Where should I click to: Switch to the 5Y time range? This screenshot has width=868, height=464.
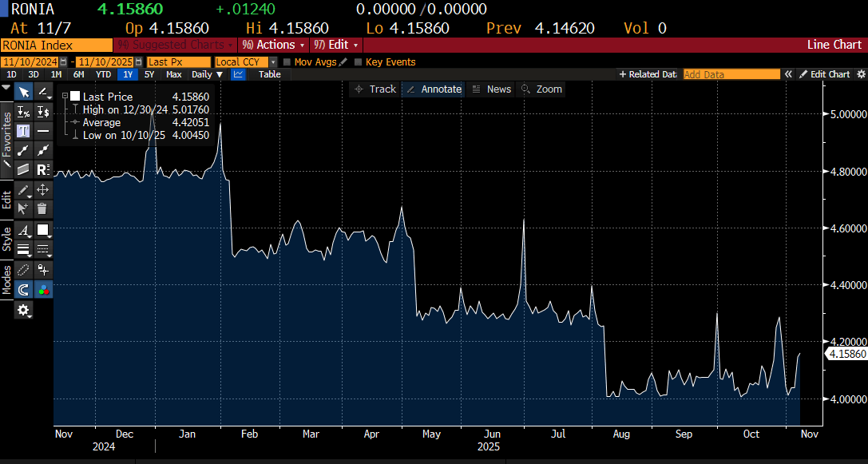149,74
